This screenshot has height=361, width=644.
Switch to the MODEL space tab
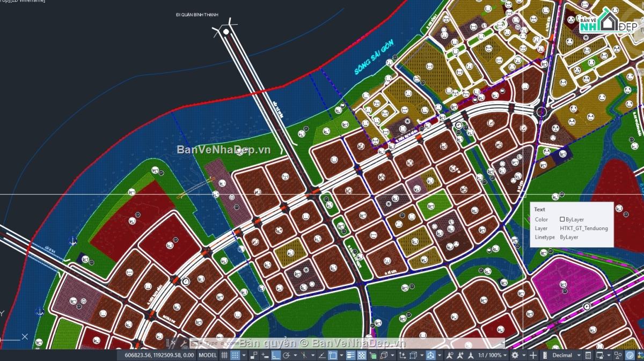pyautogui.click(x=208, y=355)
